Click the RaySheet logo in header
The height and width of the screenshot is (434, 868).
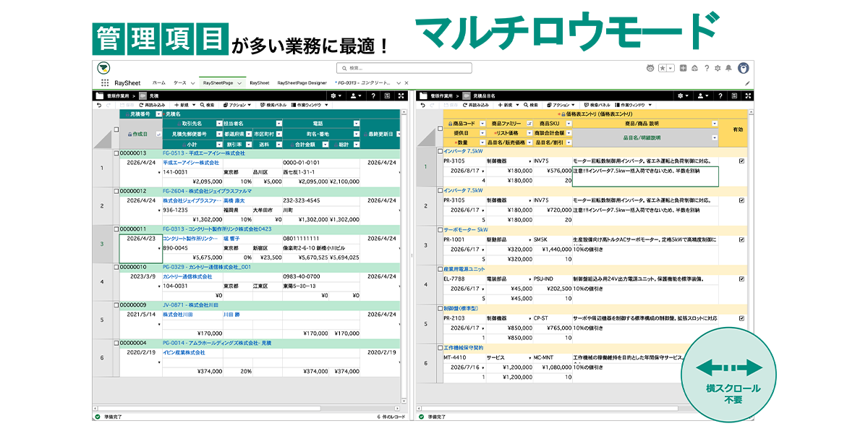(105, 68)
